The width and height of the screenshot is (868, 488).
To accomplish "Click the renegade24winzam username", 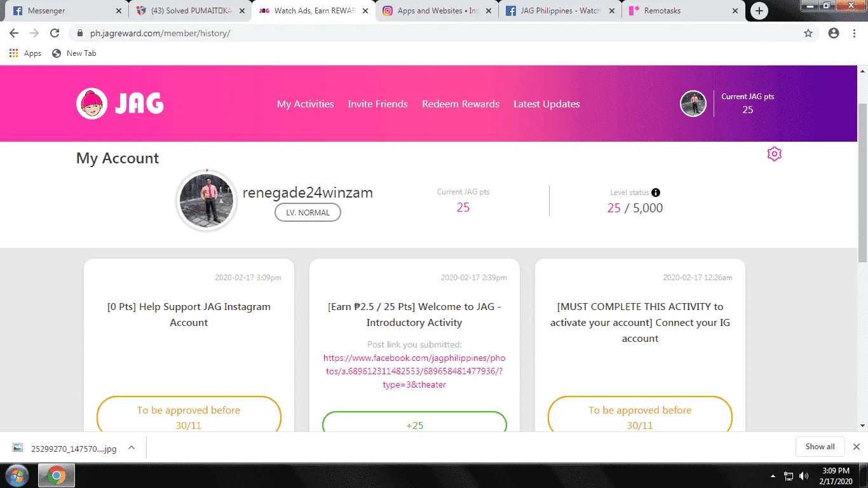I will [x=308, y=193].
